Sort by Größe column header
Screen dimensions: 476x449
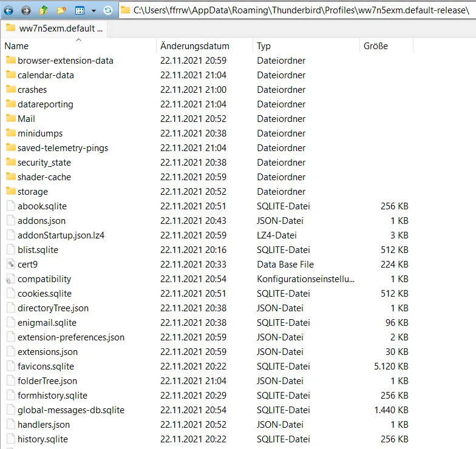[375, 46]
